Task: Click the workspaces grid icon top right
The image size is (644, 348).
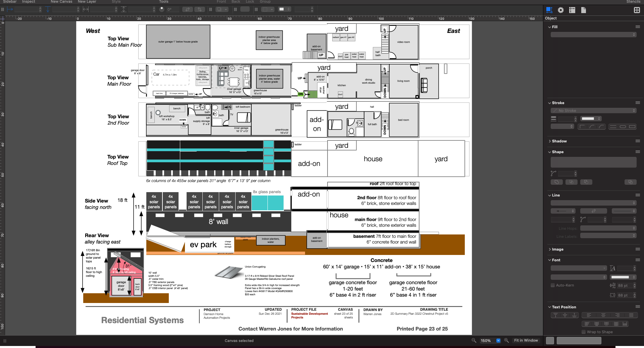Action: click(x=637, y=10)
